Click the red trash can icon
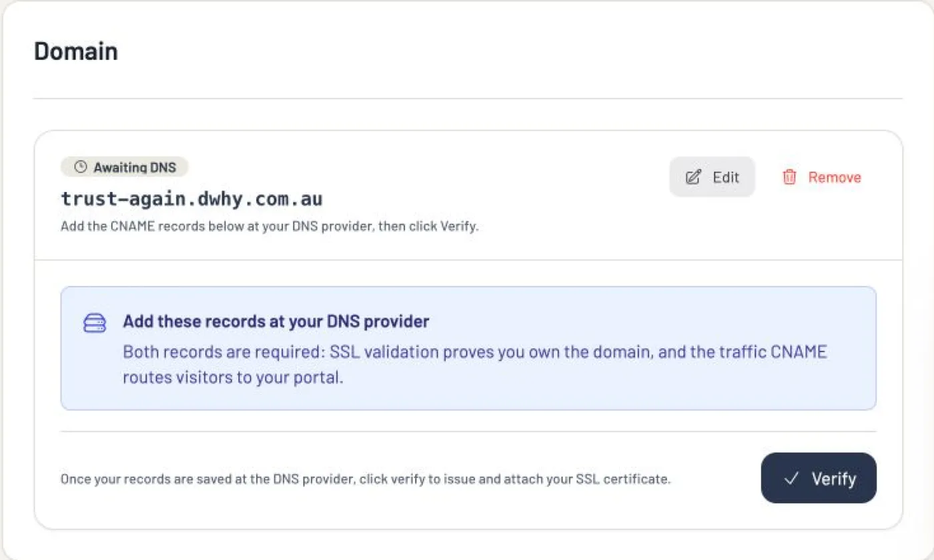934x560 pixels. click(789, 177)
